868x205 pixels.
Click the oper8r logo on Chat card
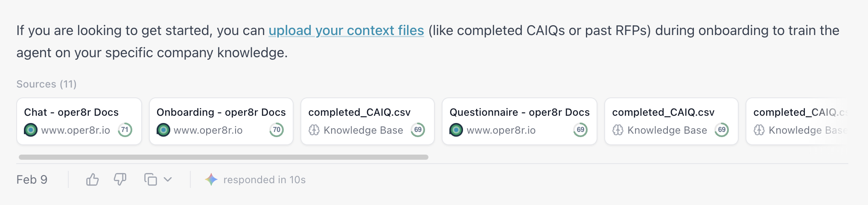[x=31, y=130]
